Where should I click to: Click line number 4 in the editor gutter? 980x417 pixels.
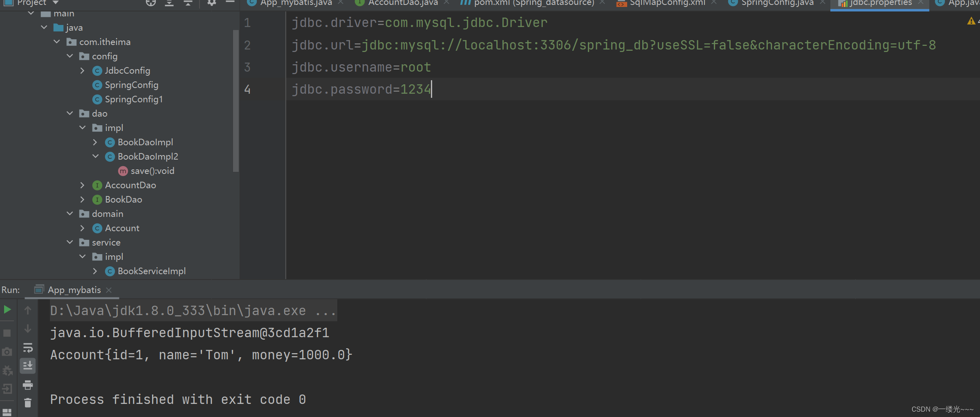point(247,89)
